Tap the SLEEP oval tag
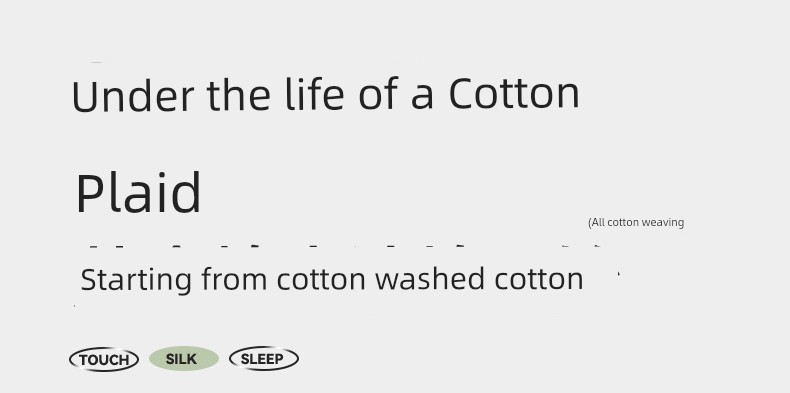 pyautogui.click(x=264, y=359)
